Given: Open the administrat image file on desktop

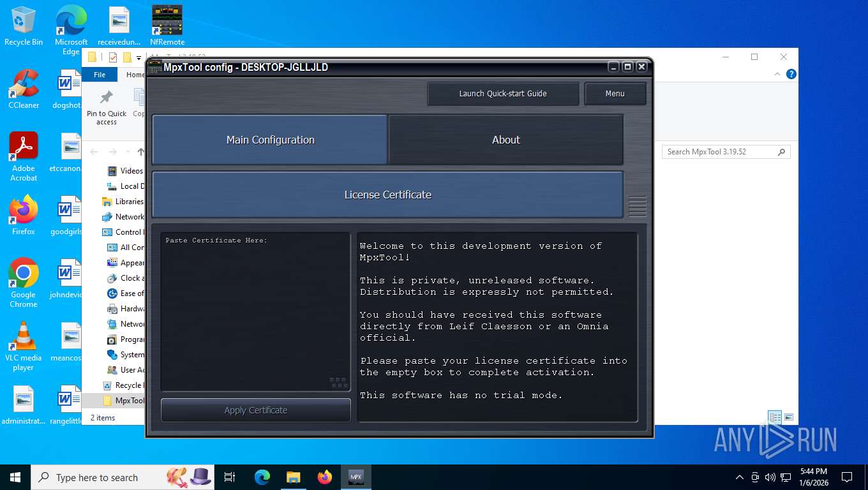Looking at the screenshot, I should tap(24, 405).
